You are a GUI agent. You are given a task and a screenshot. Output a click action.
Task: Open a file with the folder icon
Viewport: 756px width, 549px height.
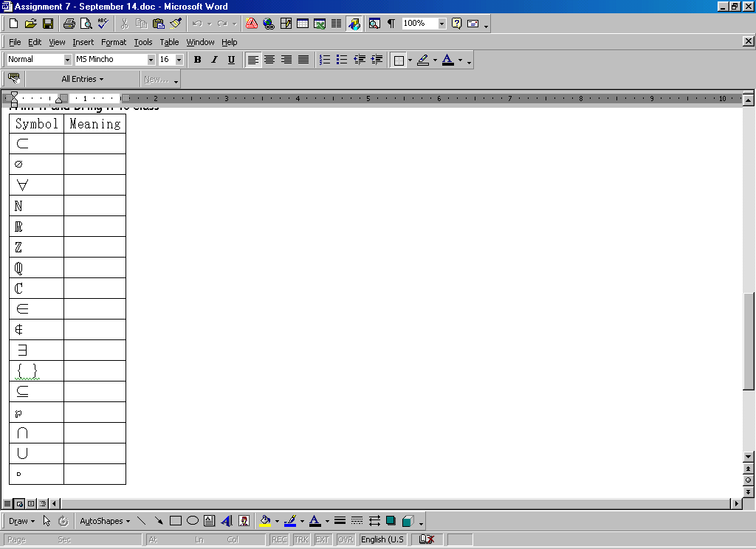click(x=31, y=24)
